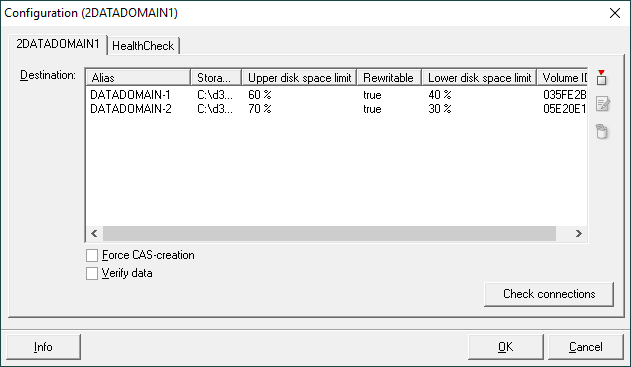Viewport: 631px width, 367px height.
Task: Click the Volume ID column header
Action: tap(562, 77)
